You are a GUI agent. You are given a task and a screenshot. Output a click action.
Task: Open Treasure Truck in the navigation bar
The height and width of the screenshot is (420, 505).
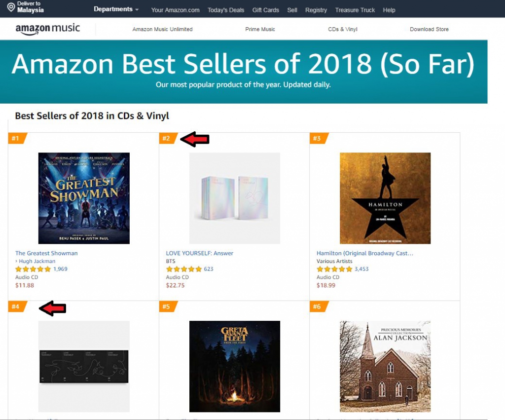[355, 10]
